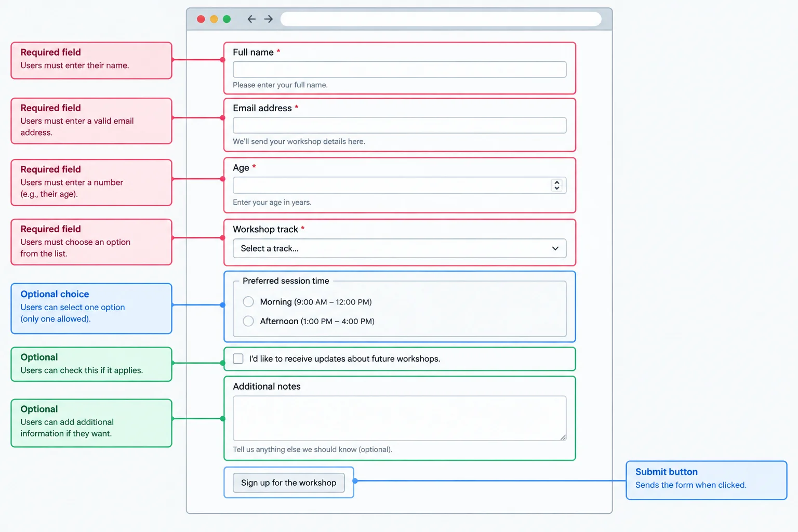Viewport: 798px width, 532px height.
Task: Tick the future workshop updates checkbox
Action: (238, 359)
